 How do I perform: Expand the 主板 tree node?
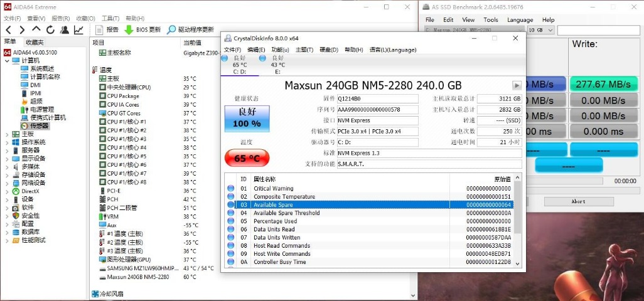click(x=7, y=134)
